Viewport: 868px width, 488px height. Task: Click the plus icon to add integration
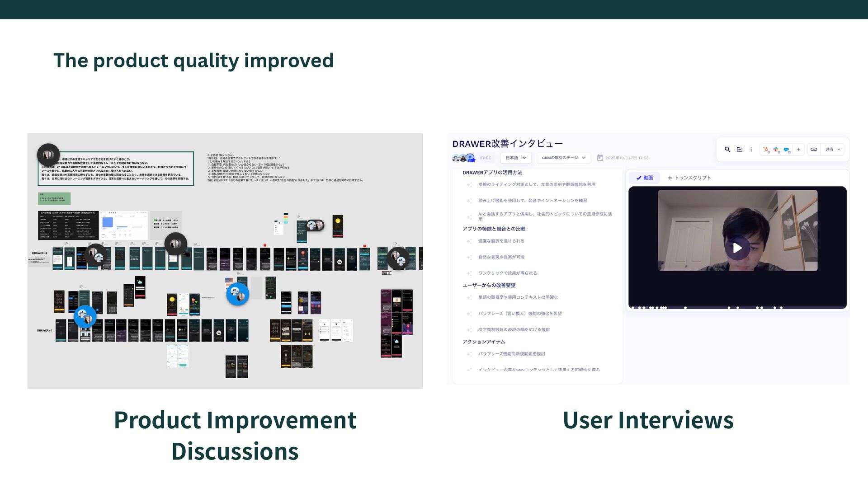tap(798, 150)
